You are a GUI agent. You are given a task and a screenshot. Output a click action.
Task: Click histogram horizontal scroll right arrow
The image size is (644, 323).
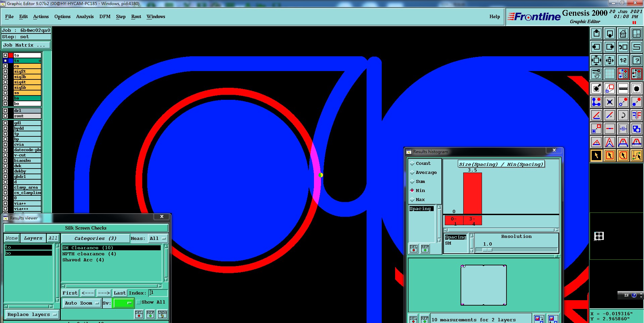[556, 230]
